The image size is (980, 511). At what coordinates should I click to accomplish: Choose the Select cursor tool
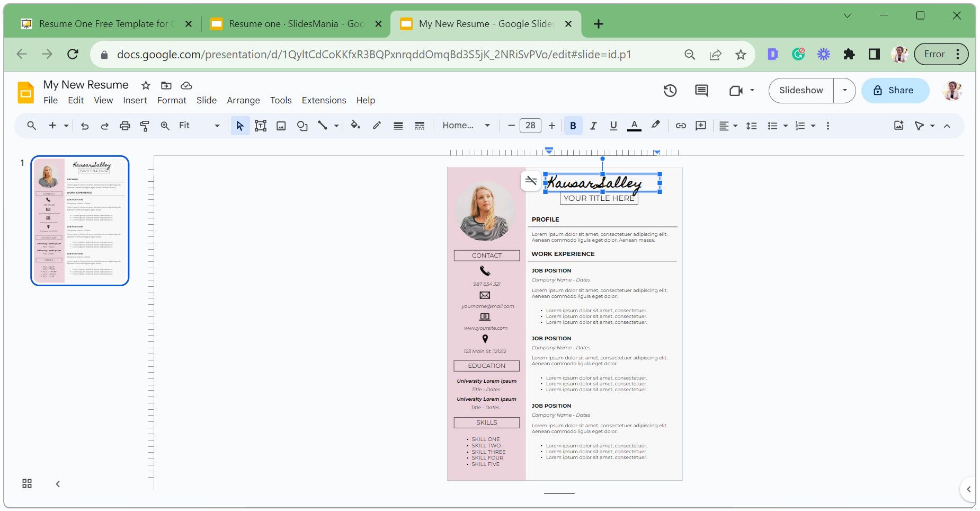point(240,126)
